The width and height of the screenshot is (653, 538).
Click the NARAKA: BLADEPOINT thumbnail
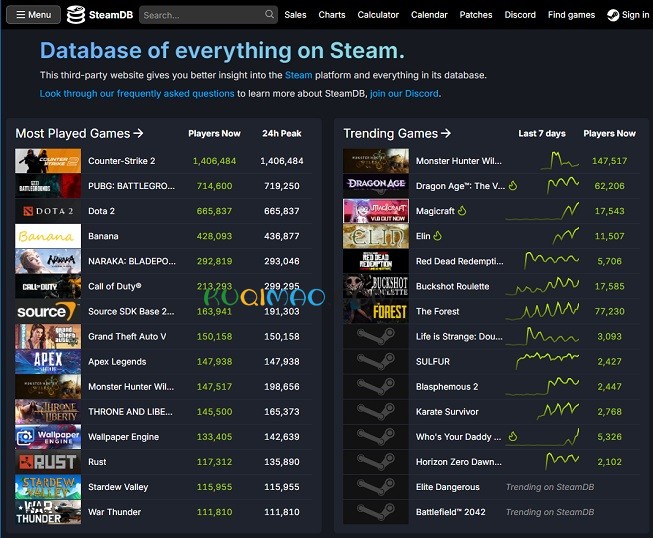point(48,261)
